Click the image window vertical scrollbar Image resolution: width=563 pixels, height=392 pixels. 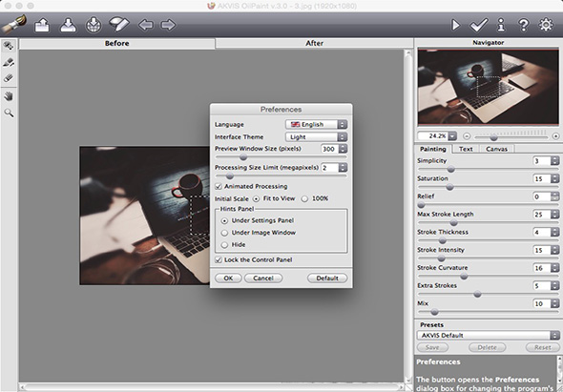pos(407,217)
